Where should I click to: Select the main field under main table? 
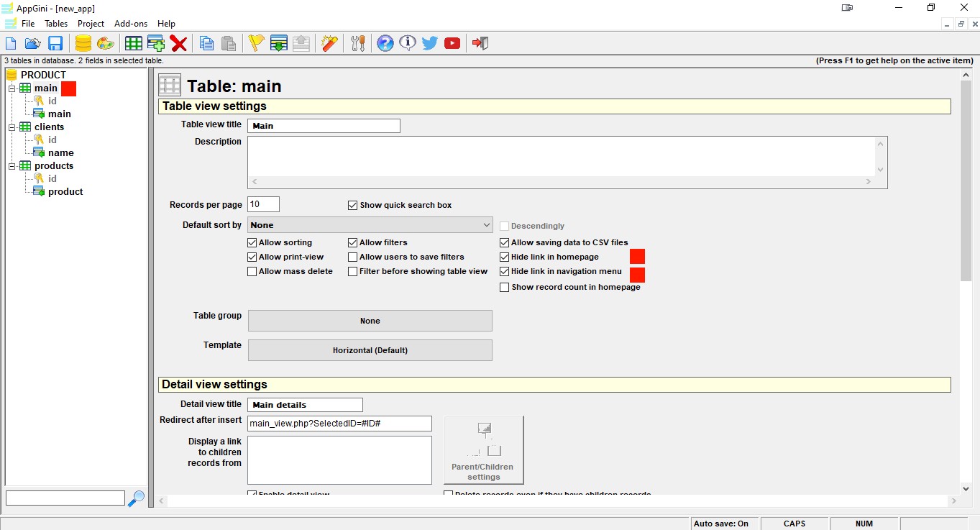(60, 114)
